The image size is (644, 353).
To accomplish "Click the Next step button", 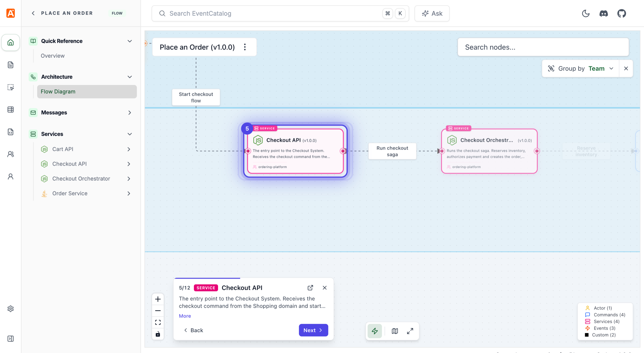I will [313, 330].
